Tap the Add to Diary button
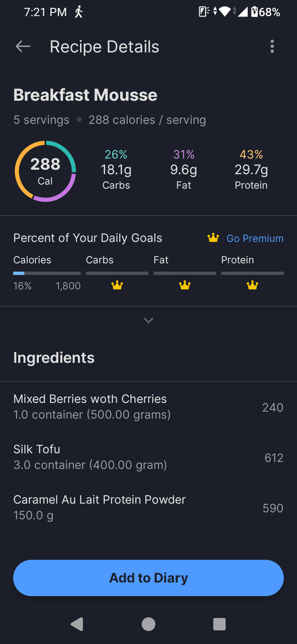The height and width of the screenshot is (644, 297). 148,578
